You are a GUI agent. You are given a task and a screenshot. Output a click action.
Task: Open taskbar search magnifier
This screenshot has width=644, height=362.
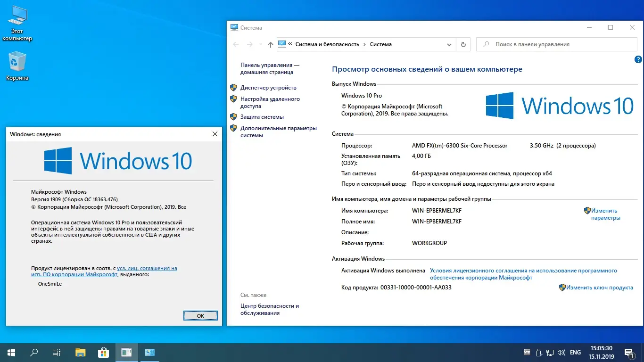[34, 352]
